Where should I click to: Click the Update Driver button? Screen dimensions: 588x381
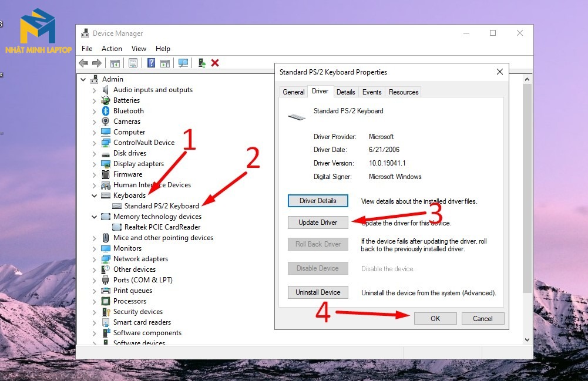tap(318, 222)
